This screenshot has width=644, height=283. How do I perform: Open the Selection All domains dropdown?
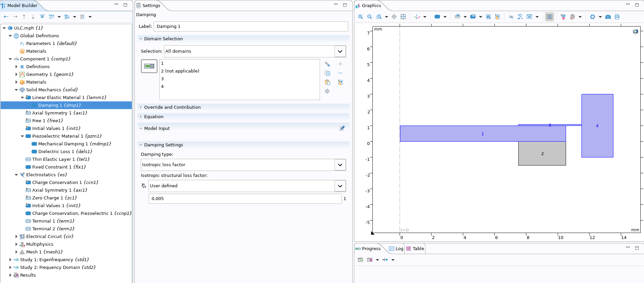(340, 51)
